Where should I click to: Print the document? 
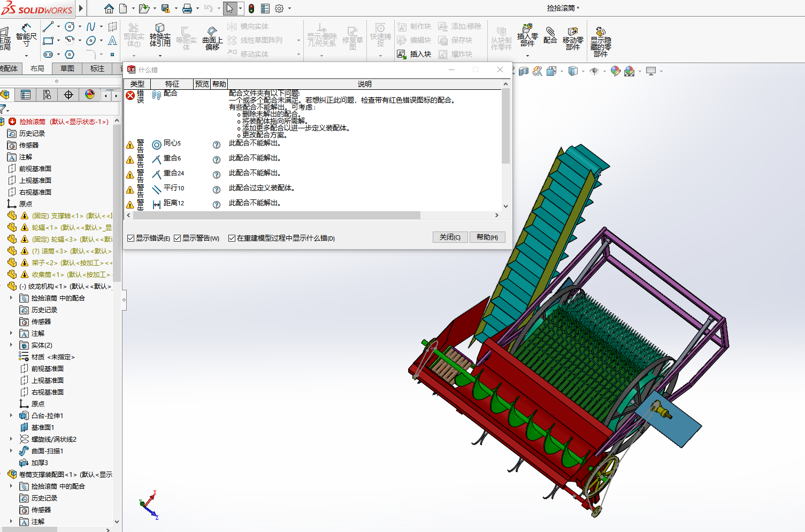pyautogui.click(x=187, y=9)
